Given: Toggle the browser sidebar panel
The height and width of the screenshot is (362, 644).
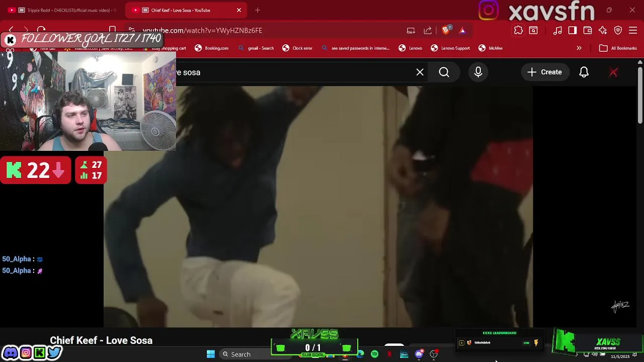Looking at the screenshot, I should (x=573, y=31).
